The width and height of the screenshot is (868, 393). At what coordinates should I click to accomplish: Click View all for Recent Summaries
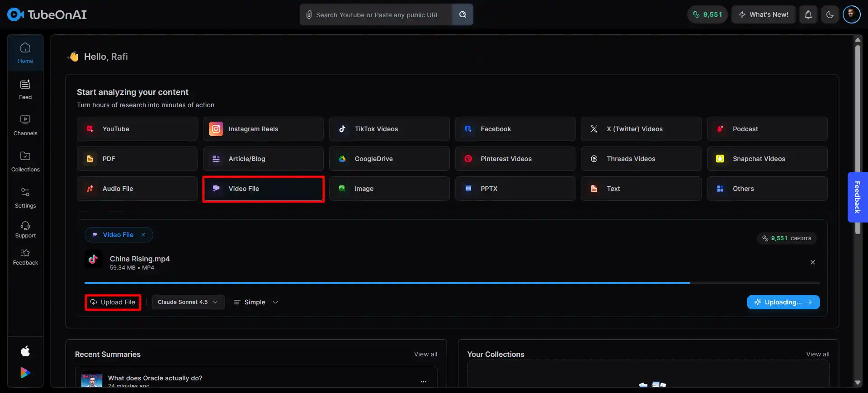425,354
